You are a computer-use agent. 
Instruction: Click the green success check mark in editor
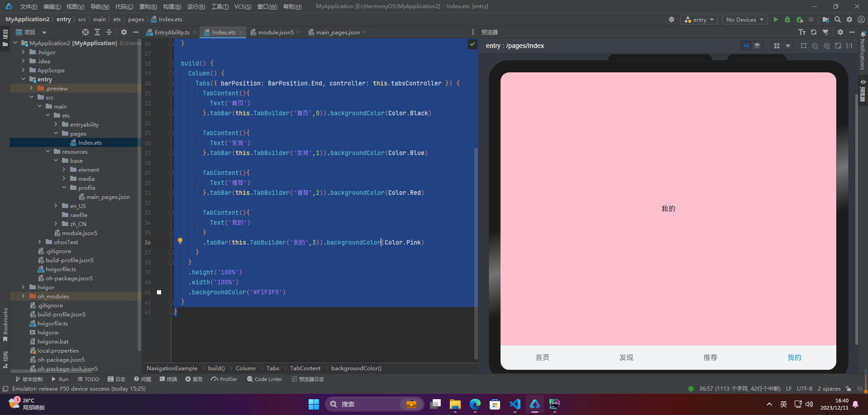coord(472,44)
